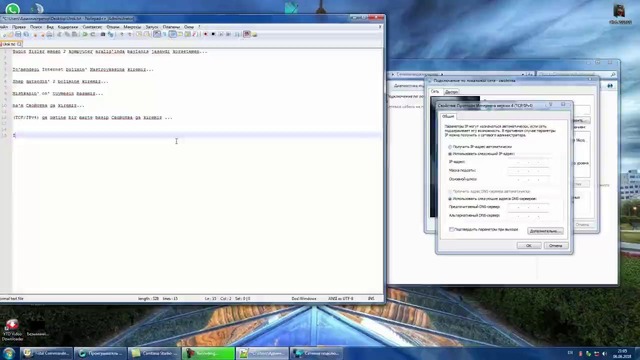Click the Copy toolbar icon
The width and height of the screenshot is (640, 360).
click(67, 34)
